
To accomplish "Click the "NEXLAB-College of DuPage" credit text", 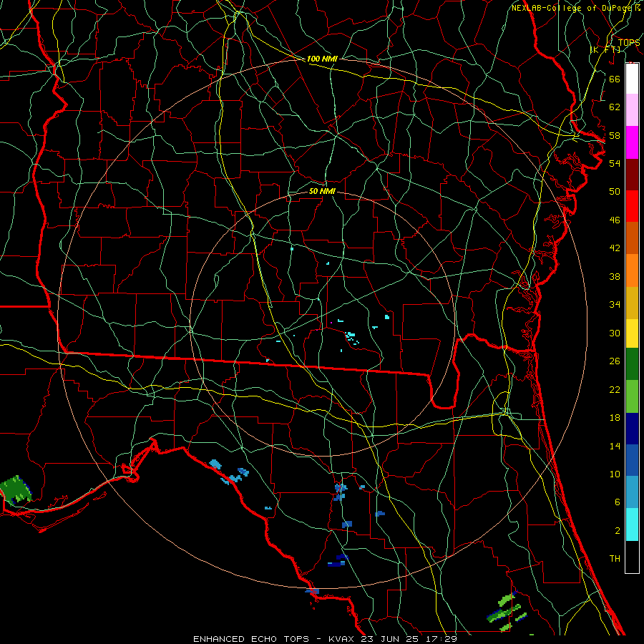I will 571,8.
